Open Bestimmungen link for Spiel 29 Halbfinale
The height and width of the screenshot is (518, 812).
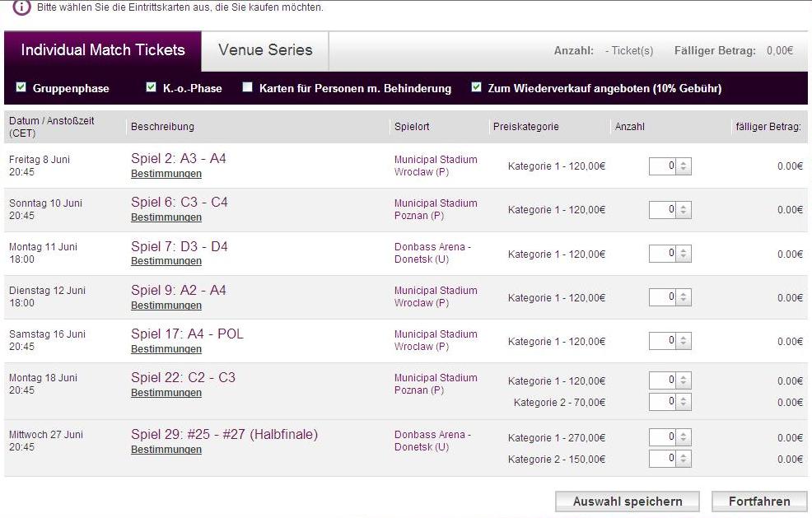[x=166, y=450]
